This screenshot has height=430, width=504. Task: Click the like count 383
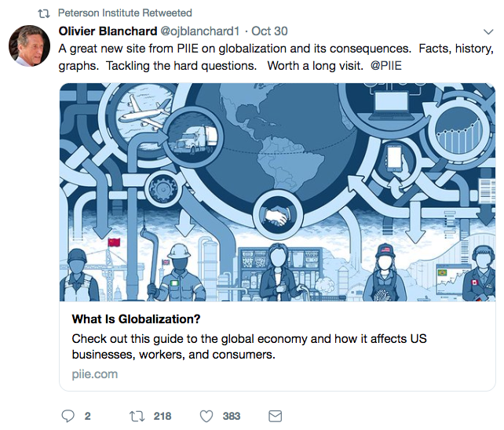coord(233,416)
